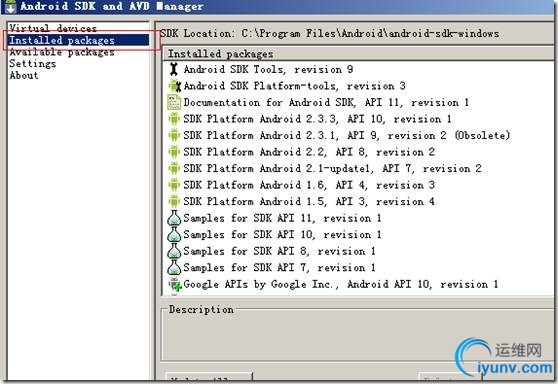Click the Android SDK Manager title bar icon
The image size is (558, 384).
coord(10,6)
